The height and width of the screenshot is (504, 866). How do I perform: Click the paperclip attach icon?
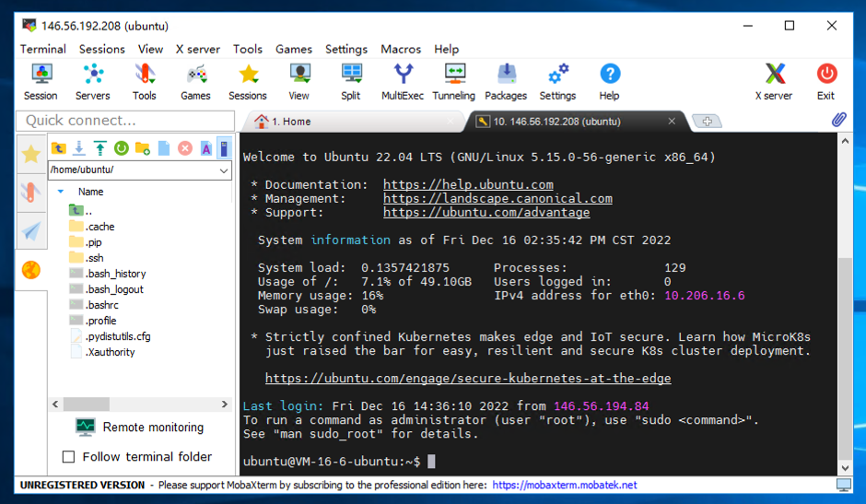click(839, 120)
